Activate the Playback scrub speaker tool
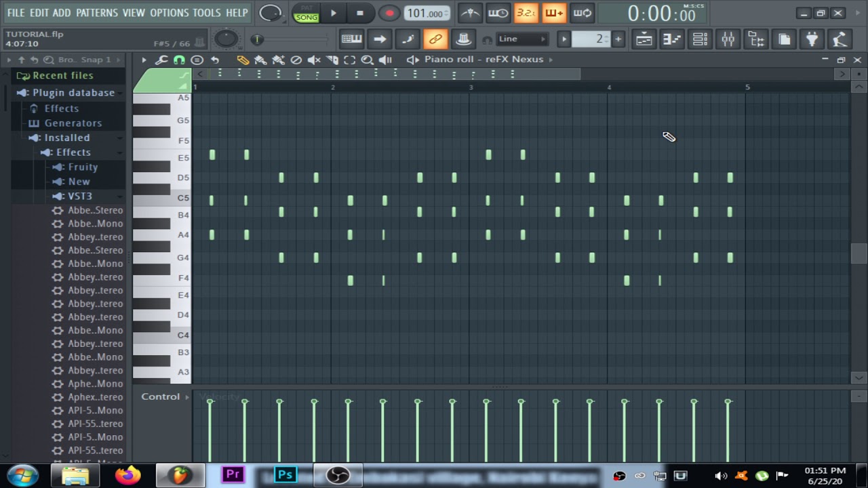This screenshot has height=488, width=868. coord(385,60)
